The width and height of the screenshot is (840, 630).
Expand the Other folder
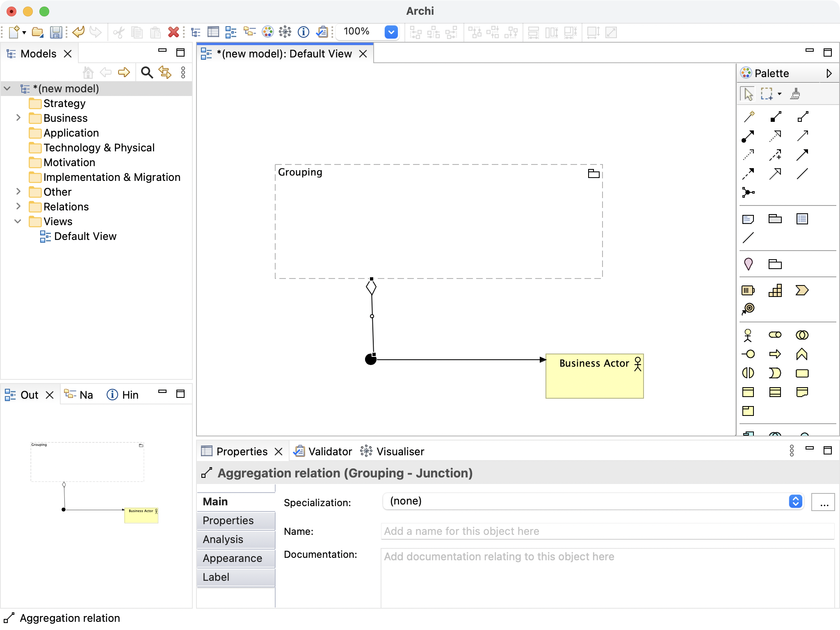(x=18, y=192)
